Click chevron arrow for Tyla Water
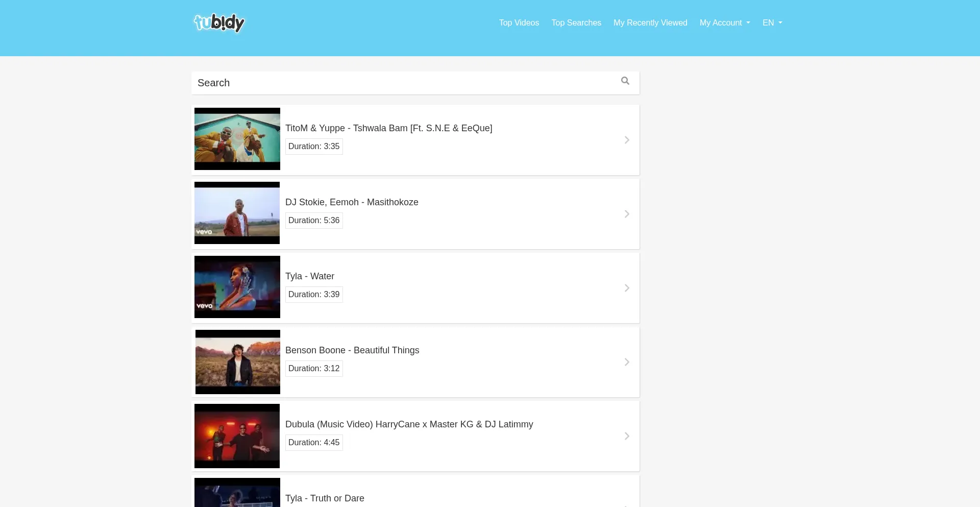980x507 pixels. click(x=626, y=288)
